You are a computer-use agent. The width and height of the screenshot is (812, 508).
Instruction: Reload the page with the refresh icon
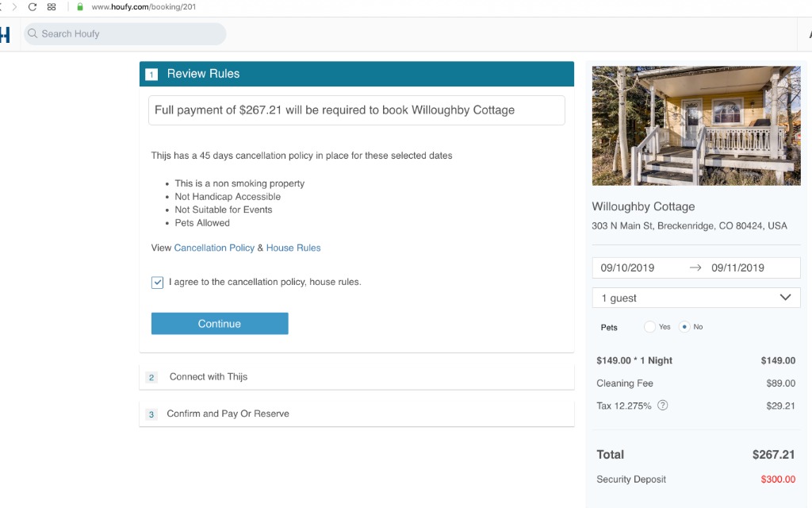pos(33,7)
